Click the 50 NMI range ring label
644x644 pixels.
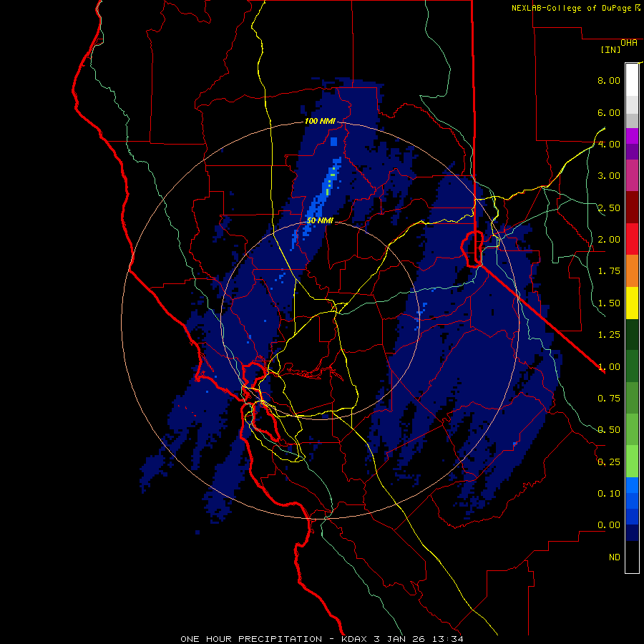coord(320,220)
